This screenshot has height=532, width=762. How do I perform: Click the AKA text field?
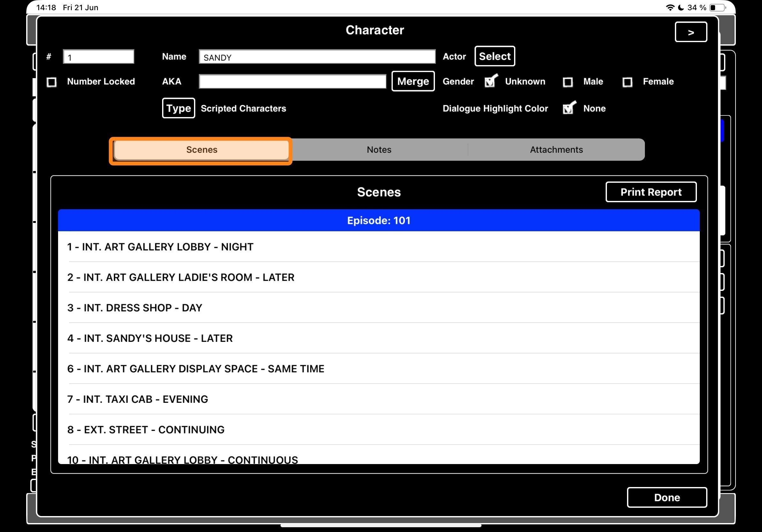click(x=292, y=82)
